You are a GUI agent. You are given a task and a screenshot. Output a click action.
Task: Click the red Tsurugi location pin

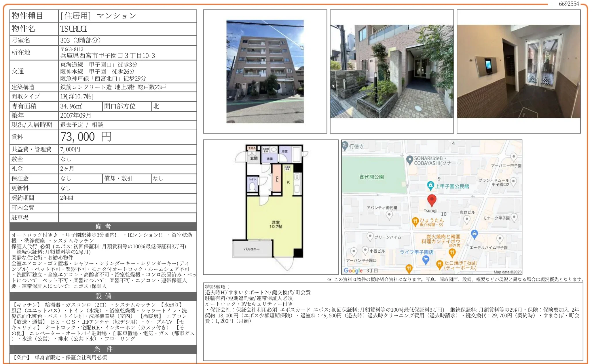431,200
